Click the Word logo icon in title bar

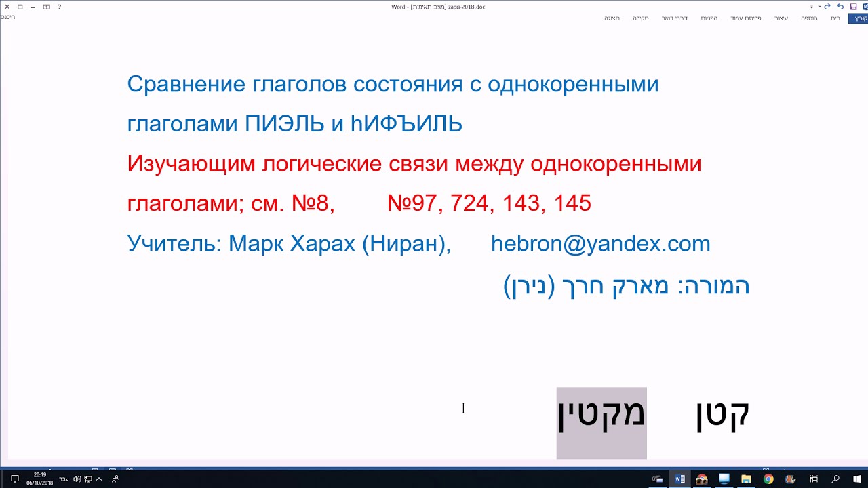tap(865, 7)
